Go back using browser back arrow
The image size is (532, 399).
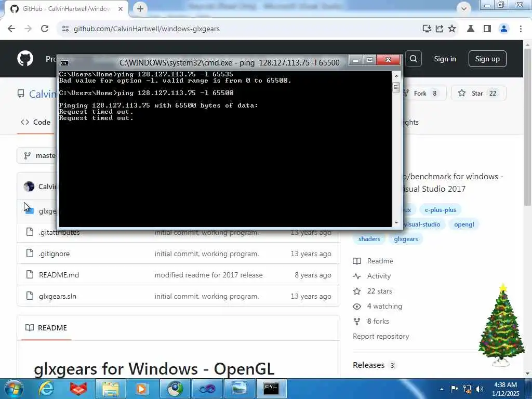pos(11,29)
